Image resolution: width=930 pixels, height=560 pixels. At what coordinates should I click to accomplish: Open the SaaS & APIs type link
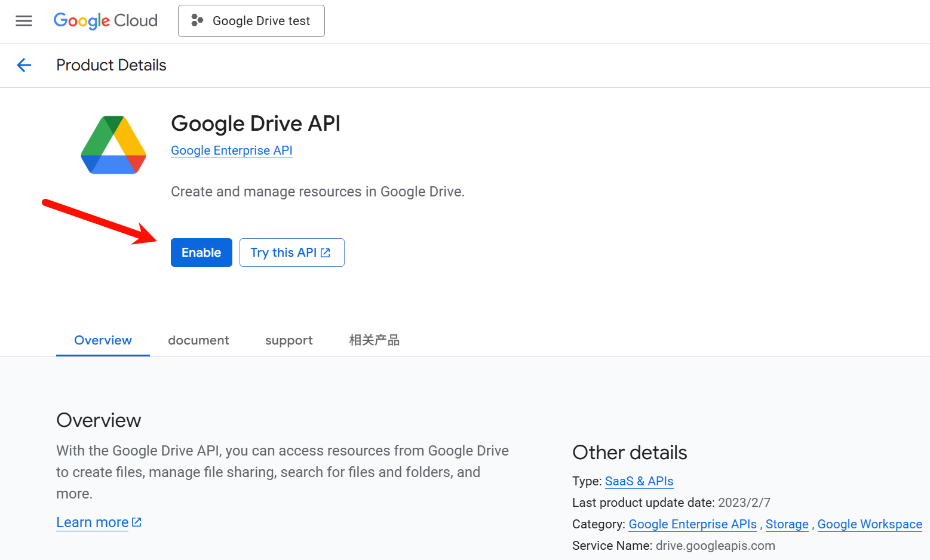point(639,481)
